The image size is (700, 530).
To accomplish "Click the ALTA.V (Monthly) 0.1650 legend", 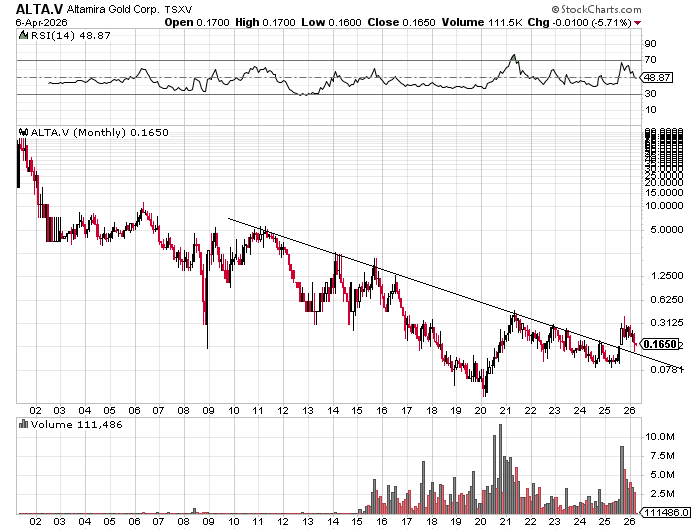I will [x=100, y=132].
